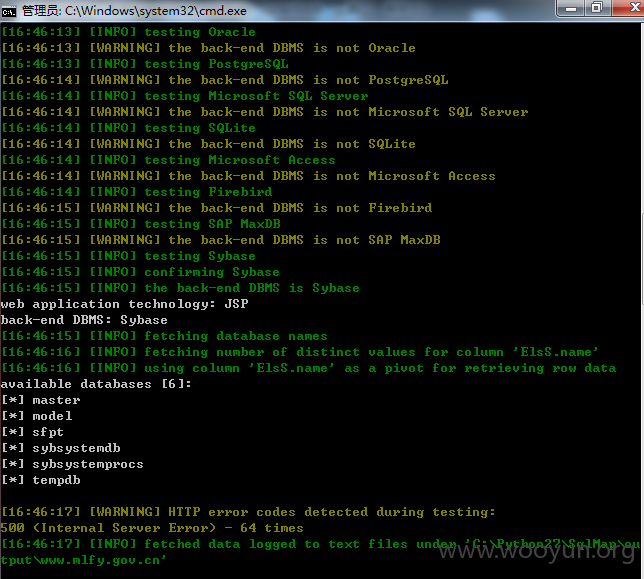Select '500 (Internal Server Error) - 64 times' line
Screen dimensions: 644x579
[152, 528]
